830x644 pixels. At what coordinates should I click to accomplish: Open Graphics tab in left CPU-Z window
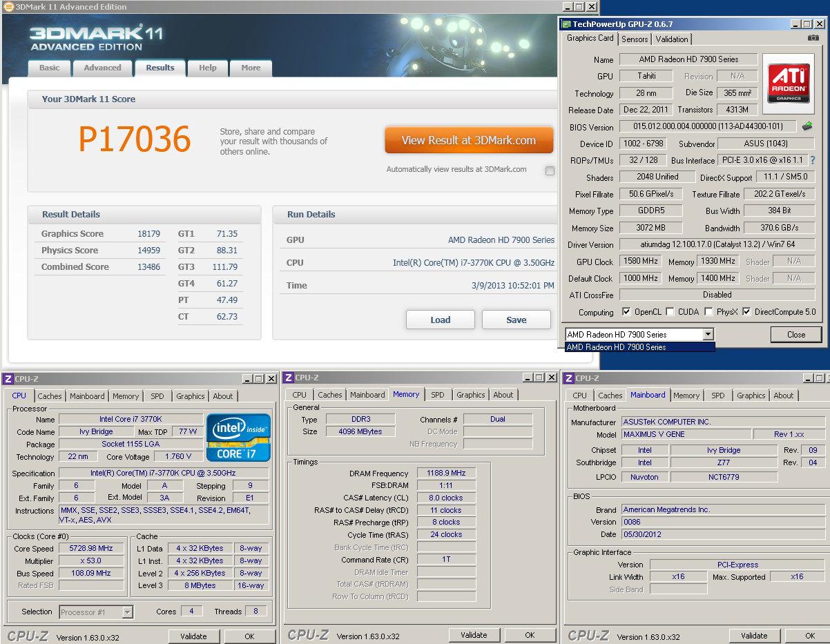pyautogui.click(x=191, y=396)
